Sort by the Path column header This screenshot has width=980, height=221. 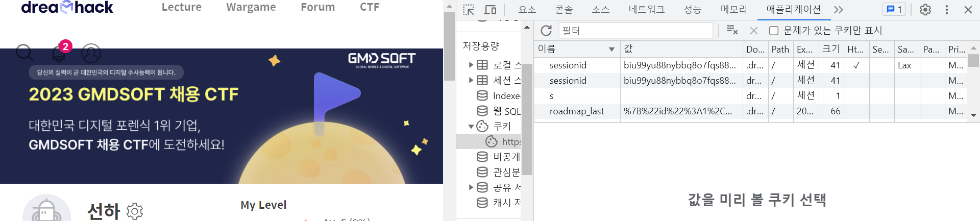(x=780, y=49)
